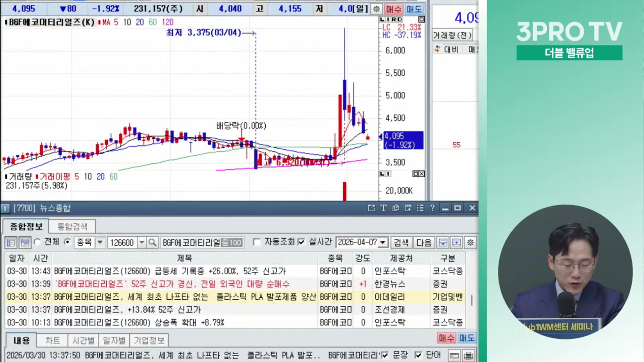Viewport: 644px width, 362px height.
Task: Open the news window help icon
Action: click(432, 208)
